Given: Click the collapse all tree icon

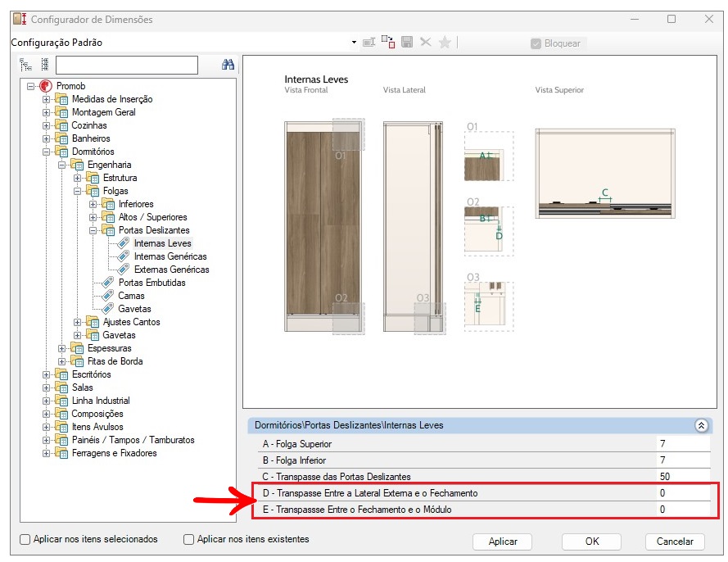Looking at the screenshot, I should point(44,66).
